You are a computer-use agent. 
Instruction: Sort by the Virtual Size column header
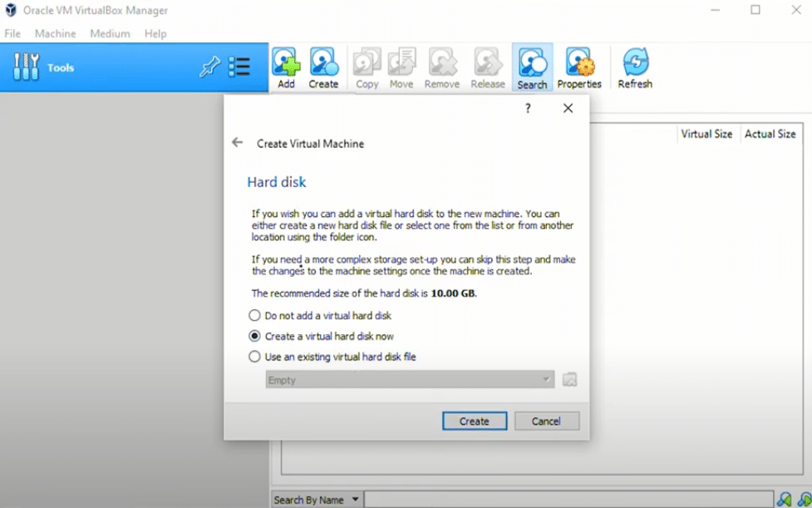[706, 134]
